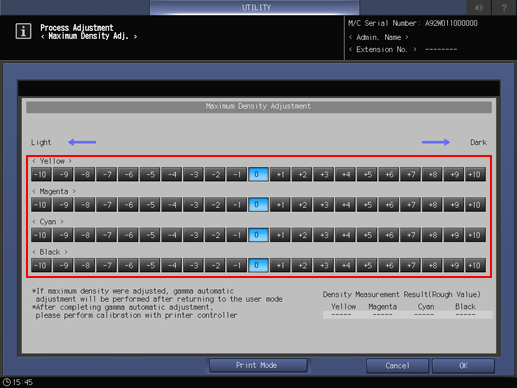
Task: Click the Cancel button
Action: tap(397, 366)
